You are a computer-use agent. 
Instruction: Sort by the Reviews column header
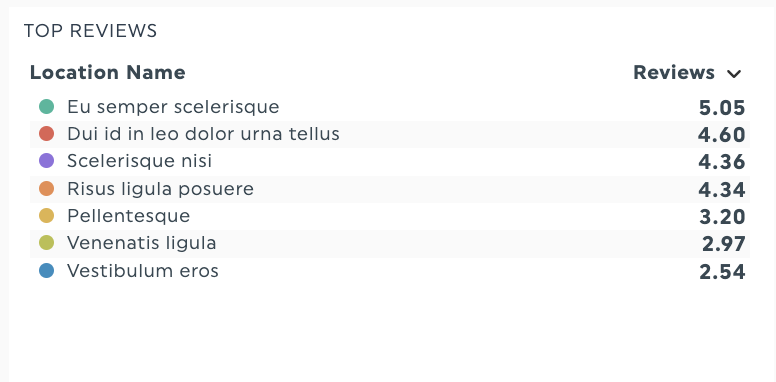click(674, 73)
